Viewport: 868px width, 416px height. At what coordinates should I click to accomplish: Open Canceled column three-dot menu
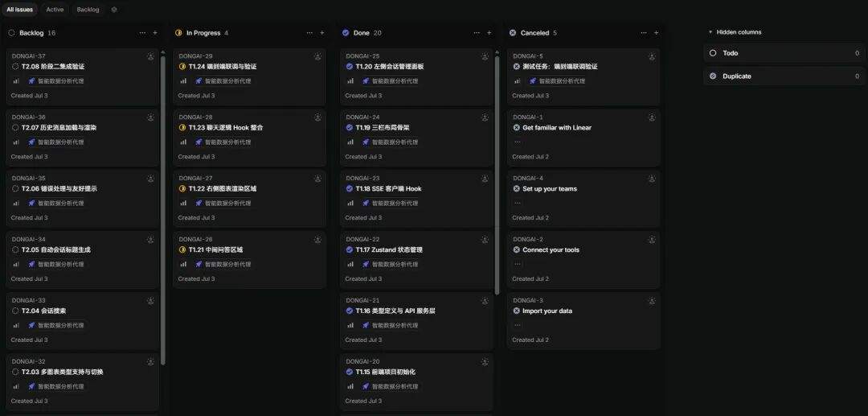(x=644, y=33)
